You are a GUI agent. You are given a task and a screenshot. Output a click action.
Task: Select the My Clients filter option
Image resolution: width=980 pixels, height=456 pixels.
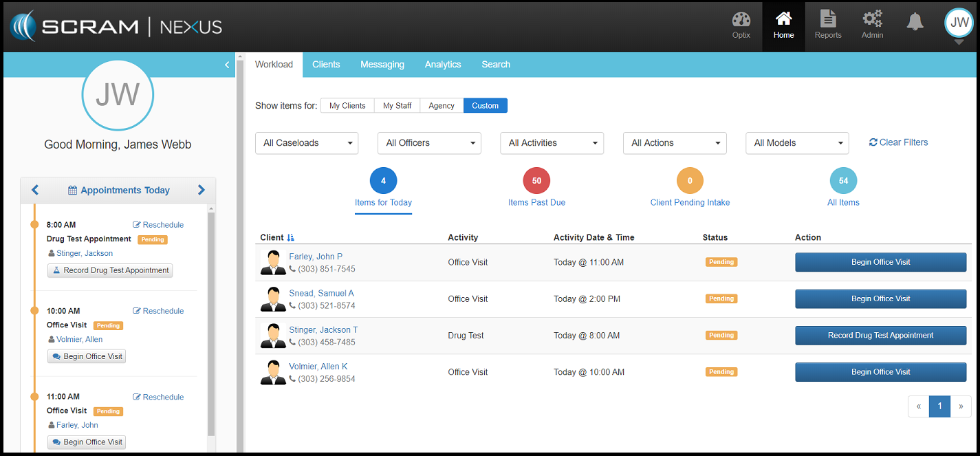(x=347, y=105)
